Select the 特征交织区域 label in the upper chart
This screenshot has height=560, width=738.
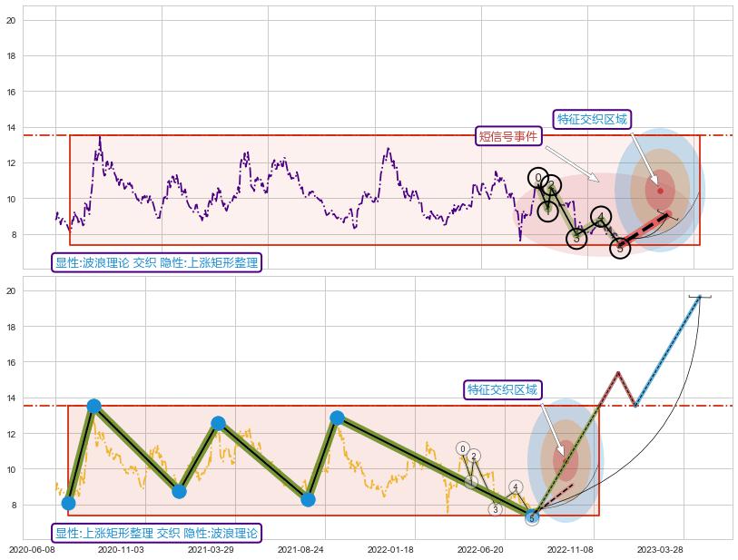point(592,119)
